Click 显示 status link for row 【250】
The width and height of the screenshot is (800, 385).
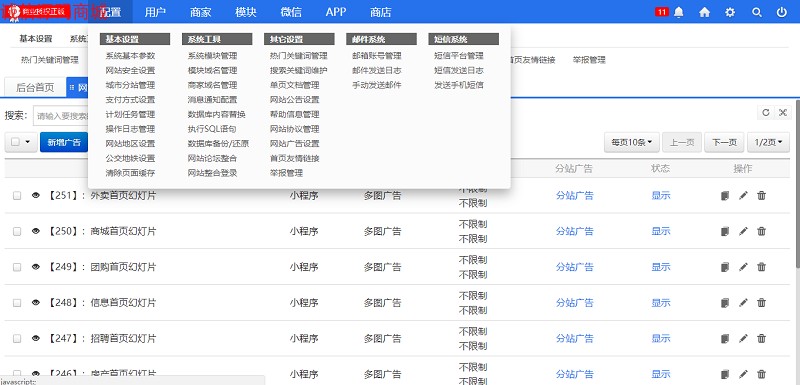661,231
